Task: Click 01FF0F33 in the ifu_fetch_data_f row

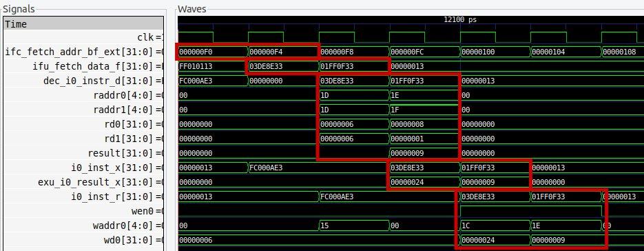Action: click(x=337, y=66)
